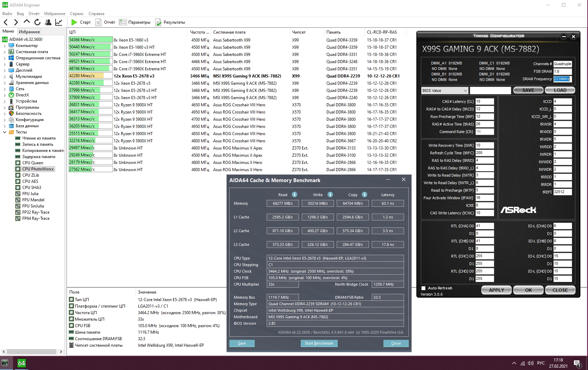Click Start Benchmark button

point(319,343)
